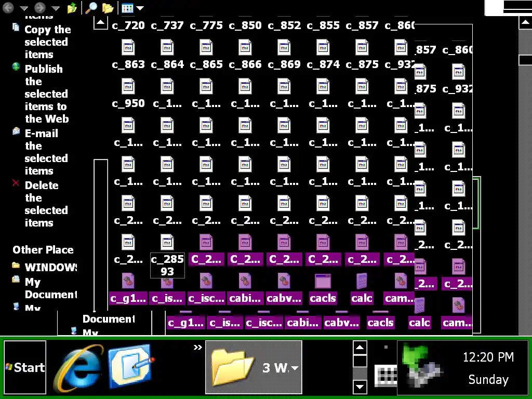Click Copy the selected items
Image resolution: width=532 pixels, height=399 pixels.
click(47, 42)
